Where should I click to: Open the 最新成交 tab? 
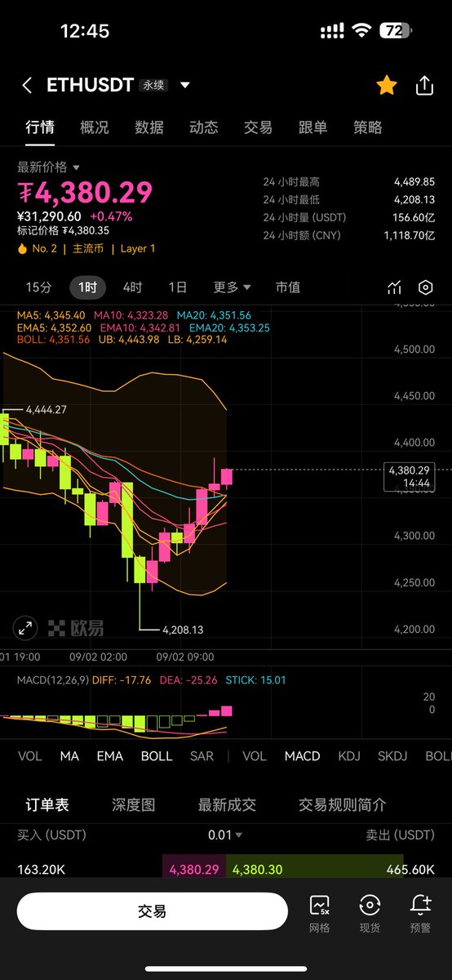(227, 804)
